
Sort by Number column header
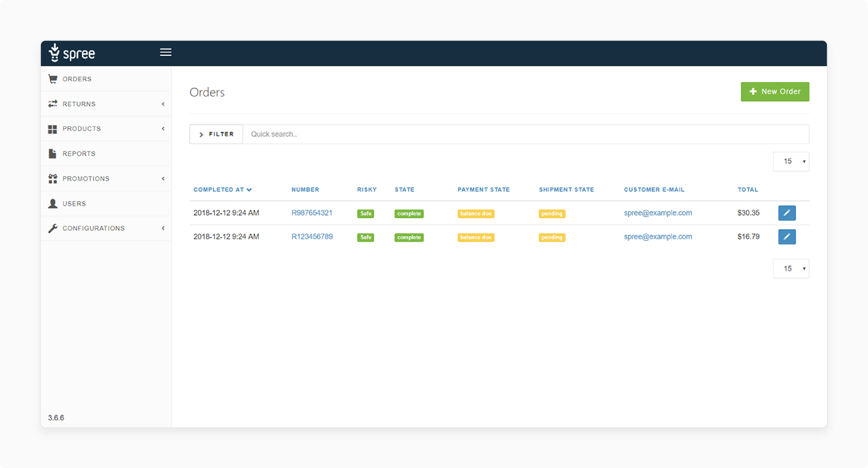tap(305, 190)
